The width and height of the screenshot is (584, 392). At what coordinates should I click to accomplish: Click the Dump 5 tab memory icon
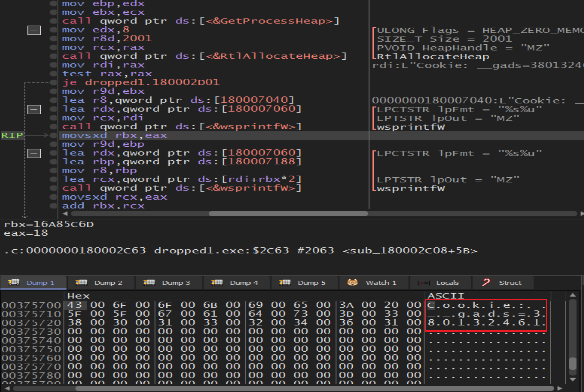(285, 282)
